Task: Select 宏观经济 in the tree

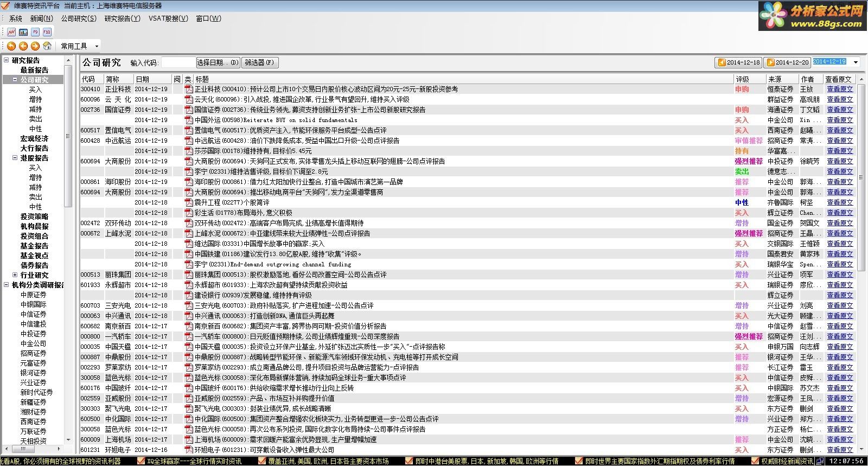Action: coord(34,138)
